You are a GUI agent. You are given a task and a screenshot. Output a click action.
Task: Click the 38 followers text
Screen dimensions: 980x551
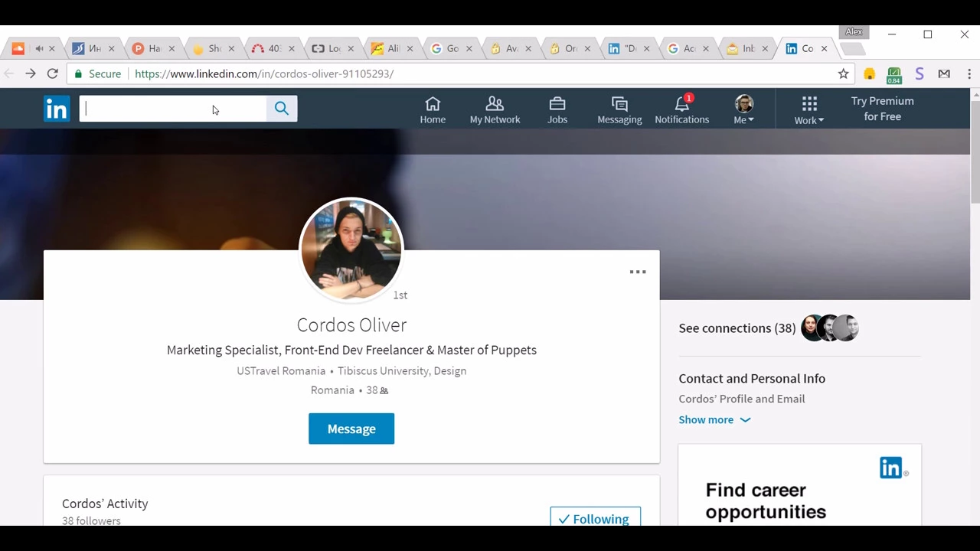click(x=91, y=520)
